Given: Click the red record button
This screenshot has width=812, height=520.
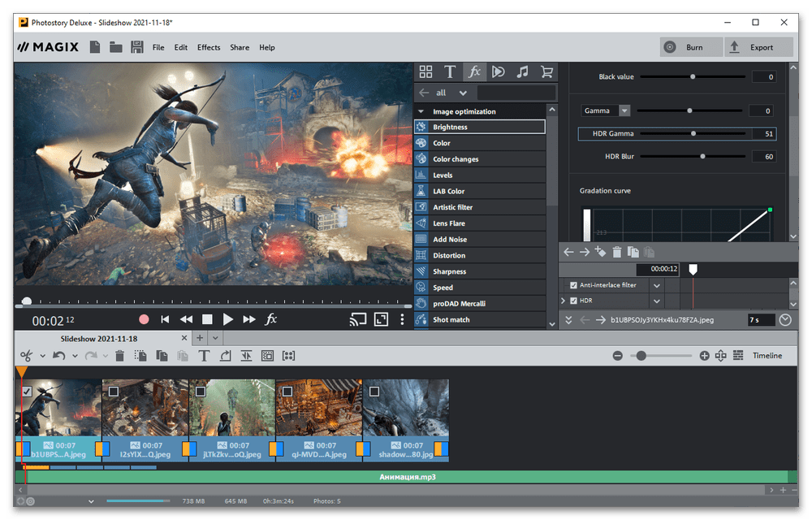Looking at the screenshot, I should click(x=144, y=319).
